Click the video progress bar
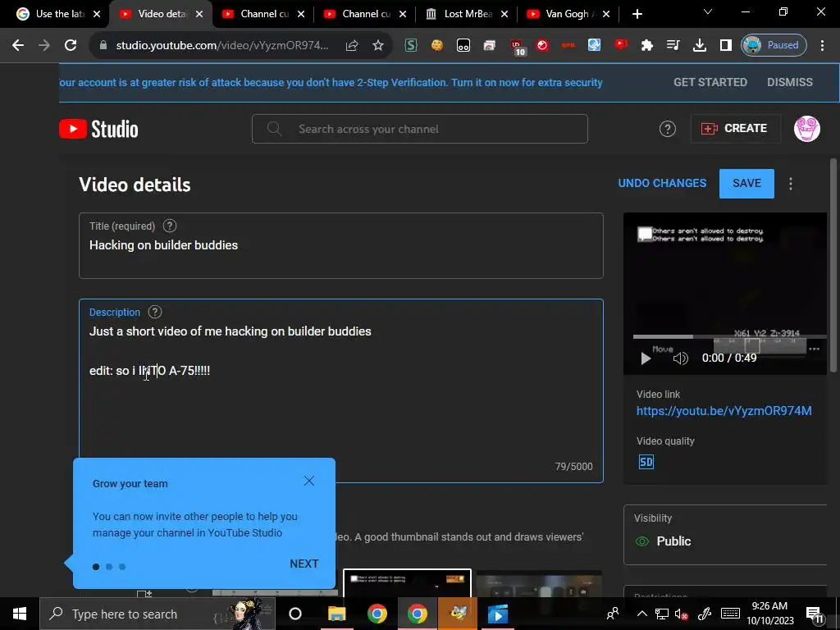The width and height of the screenshot is (840, 630). tap(729, 336)
